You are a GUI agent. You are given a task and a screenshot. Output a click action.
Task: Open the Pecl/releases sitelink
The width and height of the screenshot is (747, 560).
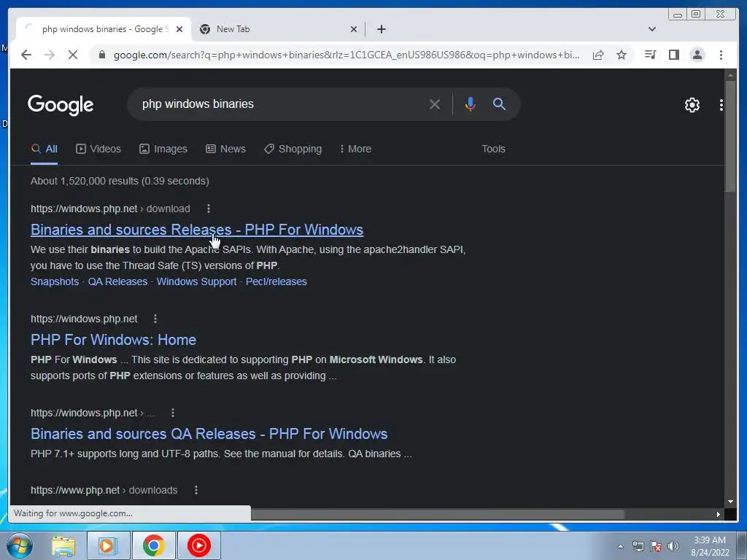click(x=276, y=281)
